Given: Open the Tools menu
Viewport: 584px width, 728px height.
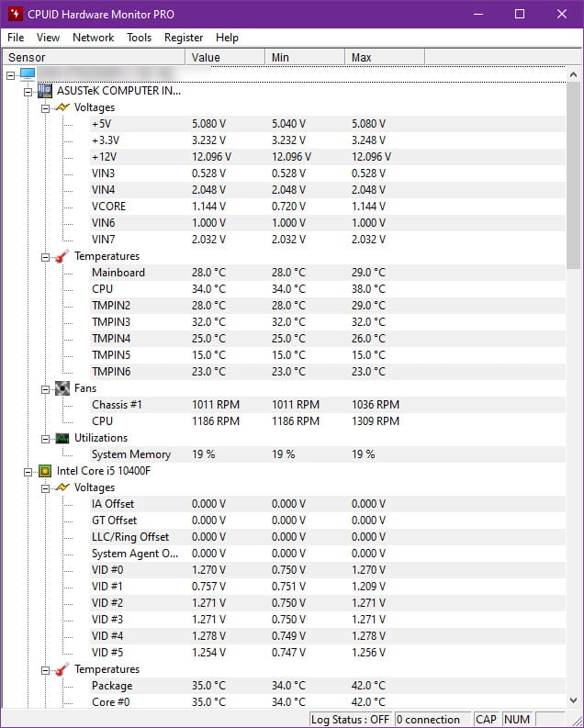Looking at the screenshot, I should [140, 38].
